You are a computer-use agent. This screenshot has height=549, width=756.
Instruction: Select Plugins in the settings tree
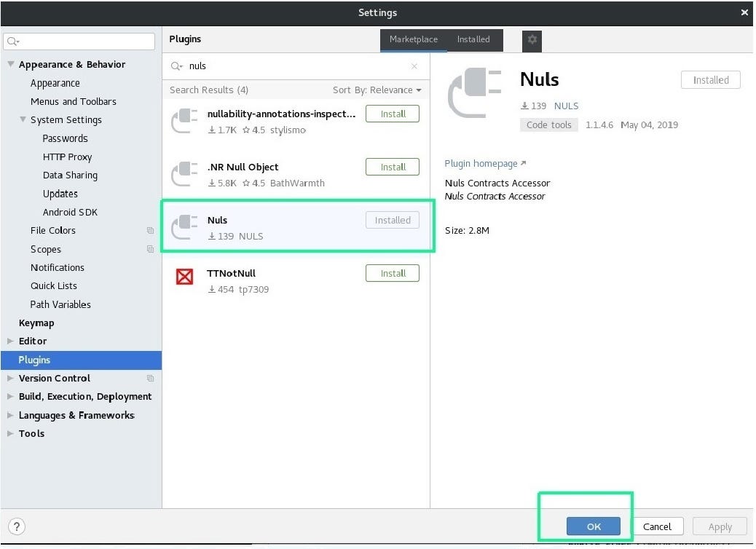point(81,360)
